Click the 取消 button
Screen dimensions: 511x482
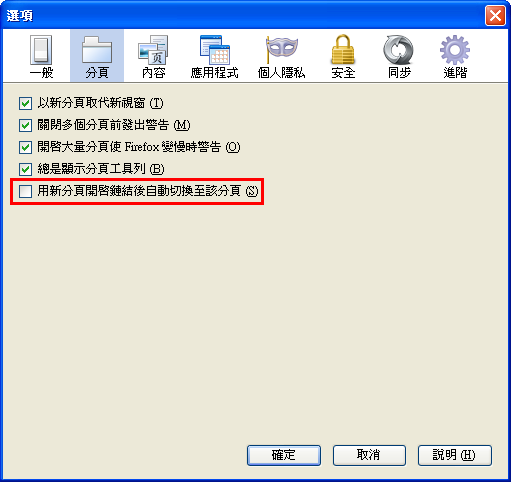tap(369, 455)
